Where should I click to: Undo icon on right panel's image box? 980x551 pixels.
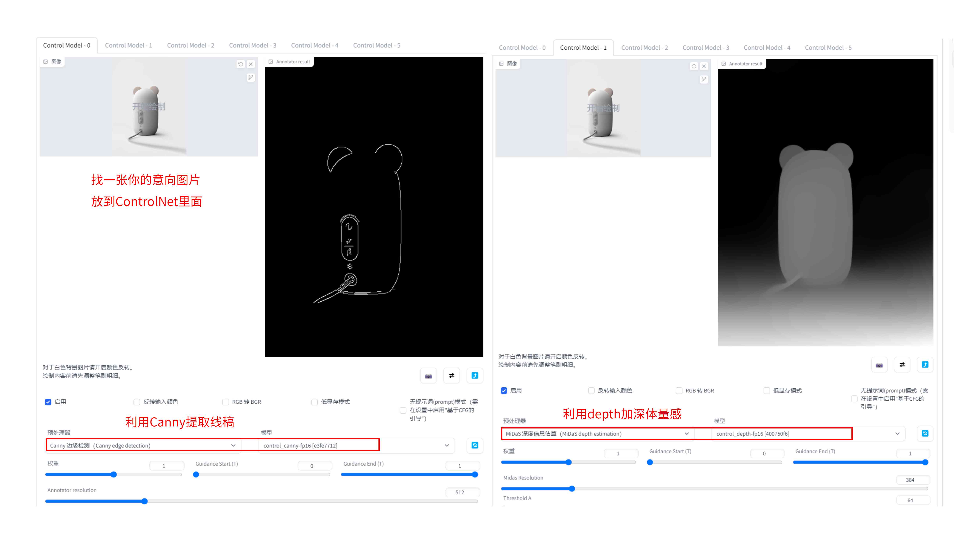(694, 66)
